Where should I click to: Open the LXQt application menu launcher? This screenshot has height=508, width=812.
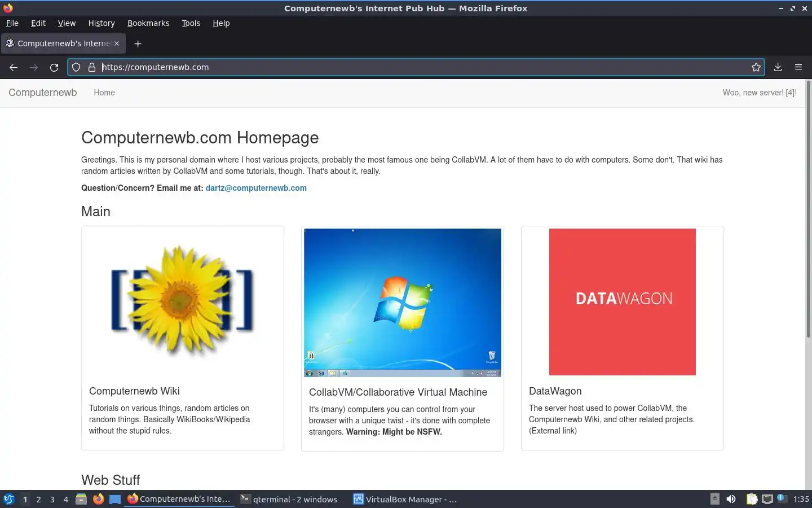point(8,499)
